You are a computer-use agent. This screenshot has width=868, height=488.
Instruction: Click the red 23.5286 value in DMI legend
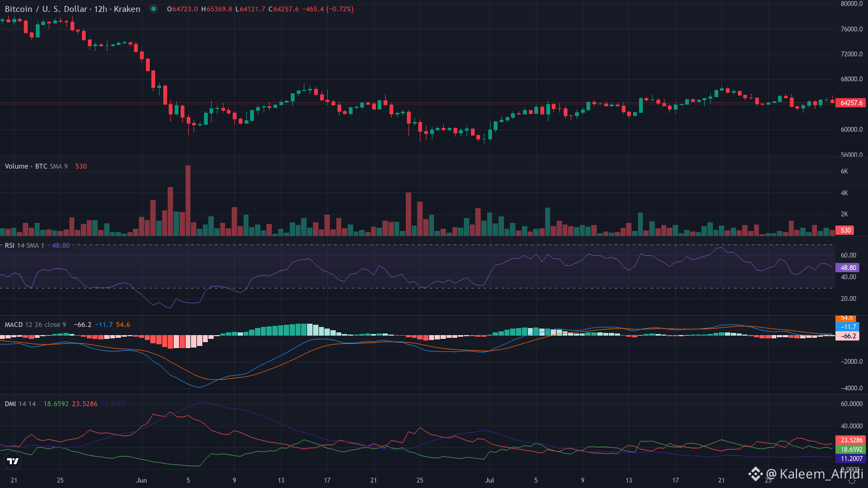(x=85, y=404)
